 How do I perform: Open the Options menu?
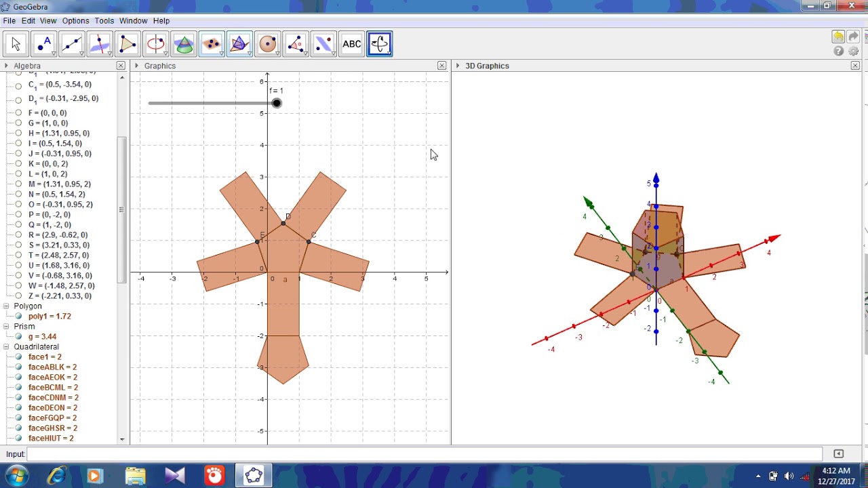(76, 21)
